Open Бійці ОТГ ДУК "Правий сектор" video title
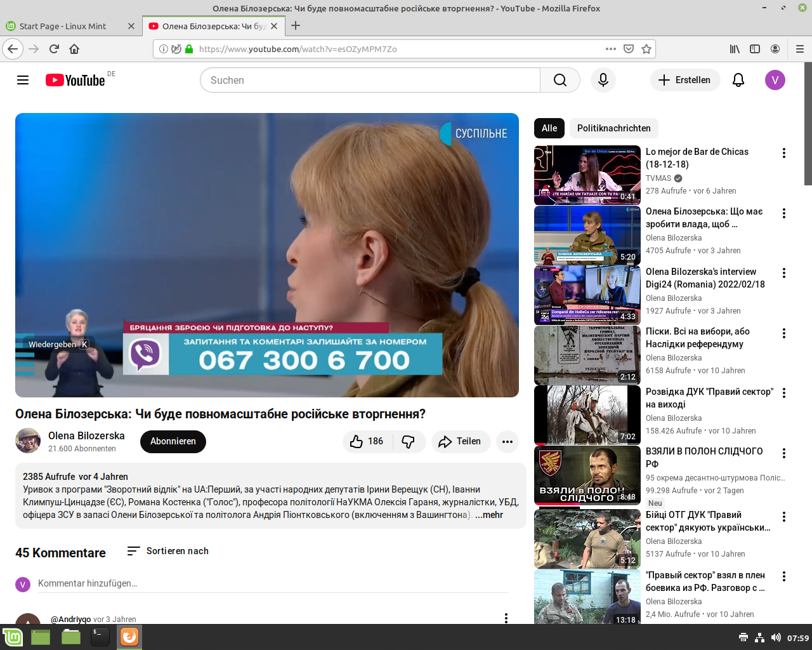The image size is (812, 650). (708, 521)
